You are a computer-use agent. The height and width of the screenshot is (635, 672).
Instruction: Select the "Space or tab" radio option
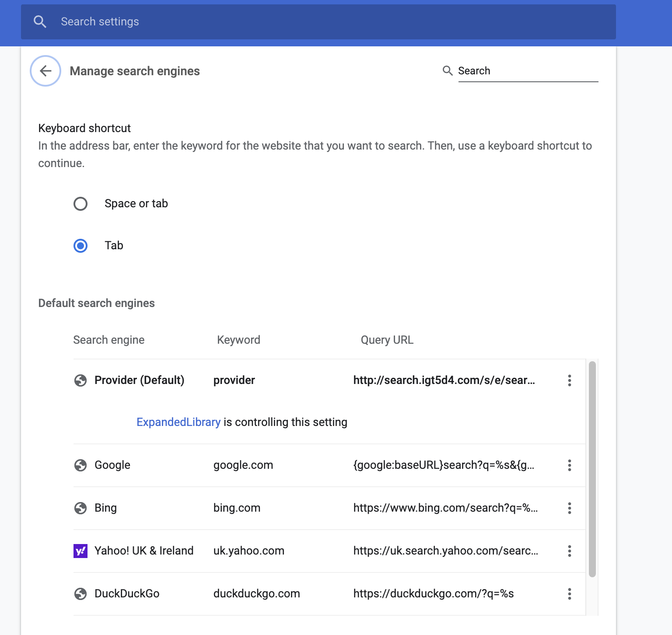click(x=80, y=204)
